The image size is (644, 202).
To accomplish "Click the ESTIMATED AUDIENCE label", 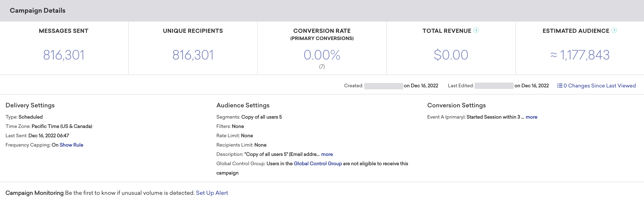I will 576,31.
